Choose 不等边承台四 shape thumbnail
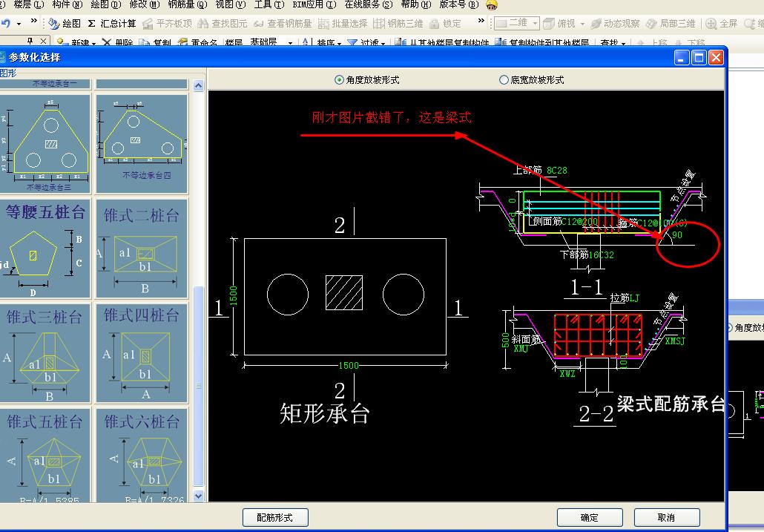764x532 pixels. tap(142, 144)
